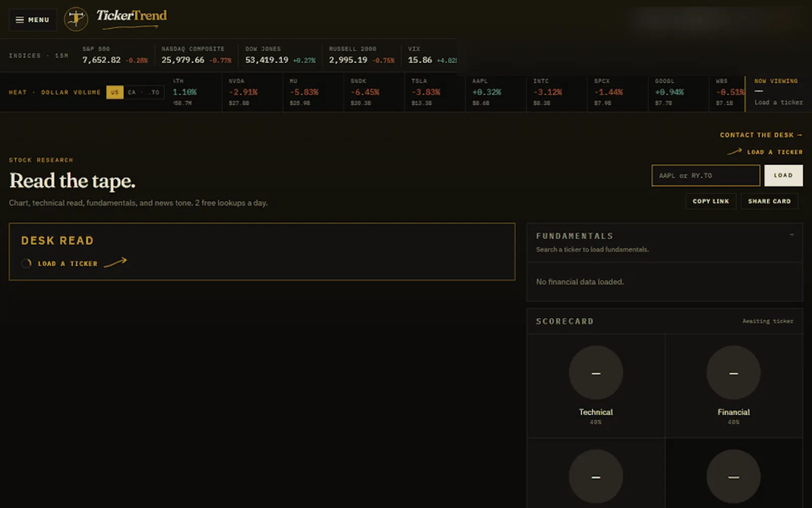Select the MU heat tile
Screen dimensions: 812x508
pyautogui.click(x=313, y=92)
